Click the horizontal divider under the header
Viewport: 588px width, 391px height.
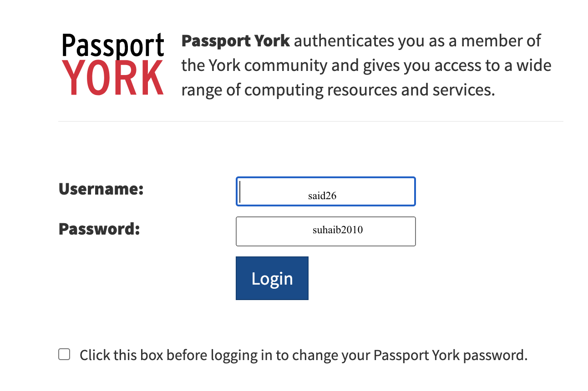pyautogui.click(x=310, y=121)
